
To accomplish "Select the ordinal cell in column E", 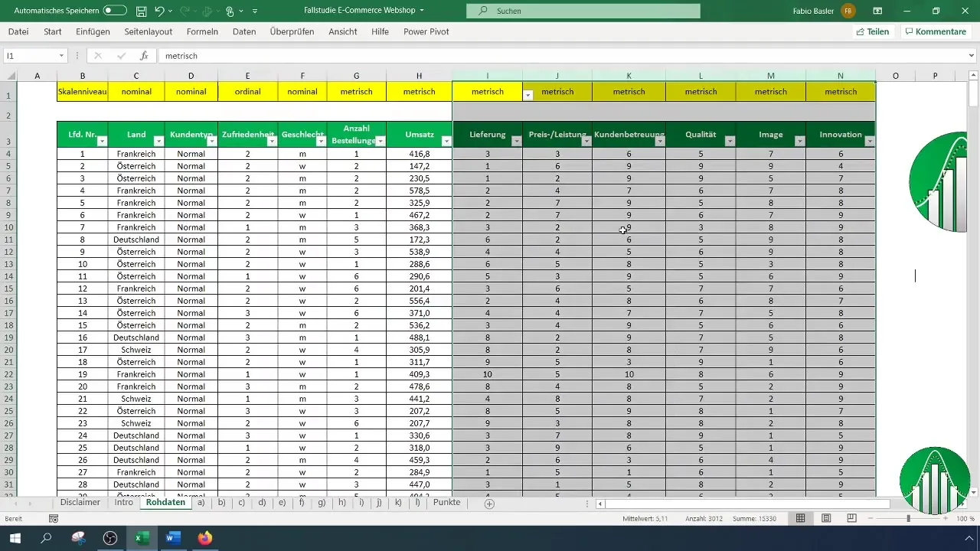I will click(x=248, y=92).
